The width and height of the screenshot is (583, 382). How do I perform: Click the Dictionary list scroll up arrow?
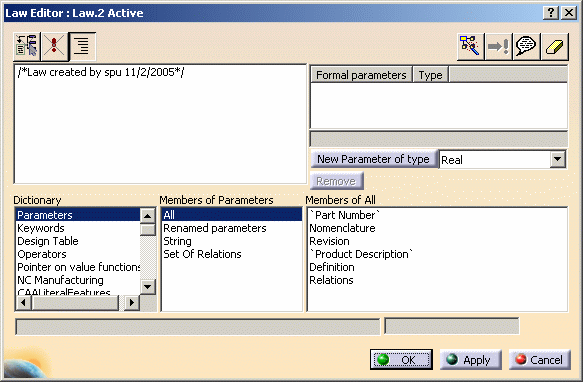[148, 215]
